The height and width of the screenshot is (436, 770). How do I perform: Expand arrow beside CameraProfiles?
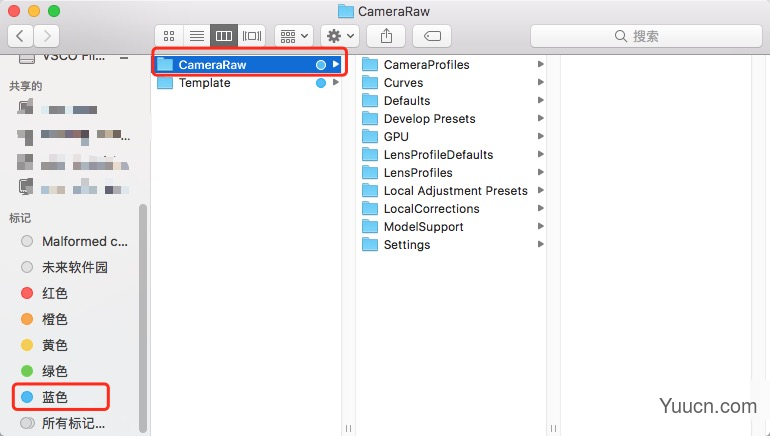coord(541,64)
